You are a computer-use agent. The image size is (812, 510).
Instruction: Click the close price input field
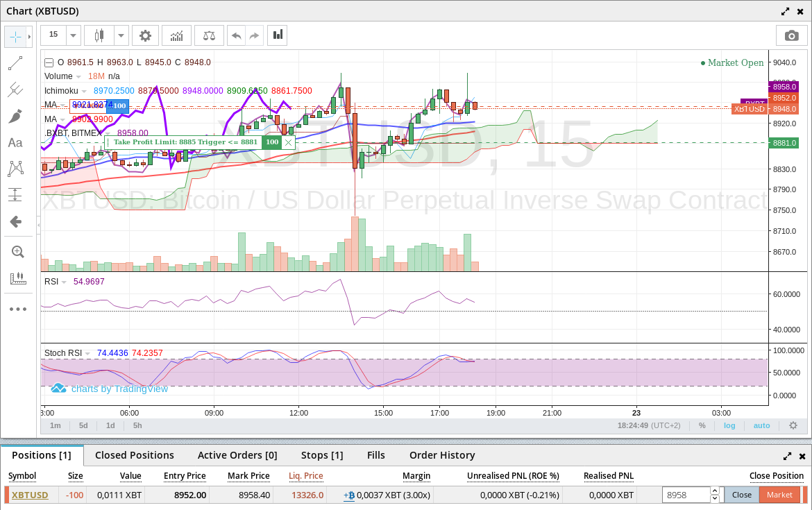[x=686, y=495]
